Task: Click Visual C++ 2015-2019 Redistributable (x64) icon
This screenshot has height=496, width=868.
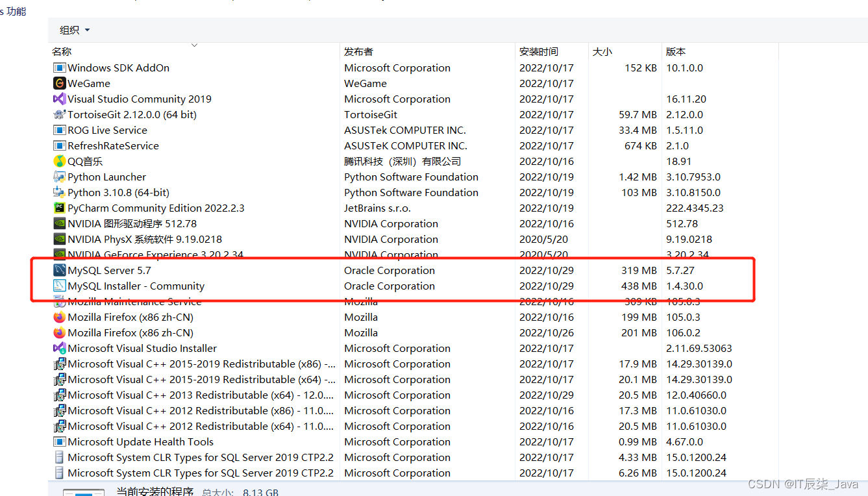Action: [x=59, y=379]
